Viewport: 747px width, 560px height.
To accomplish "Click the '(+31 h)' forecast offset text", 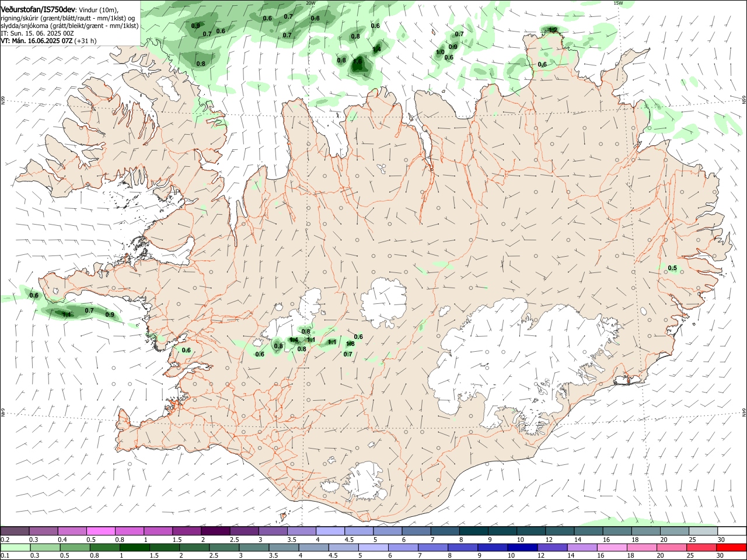I will pyautogui.click(x=85, y=41).
